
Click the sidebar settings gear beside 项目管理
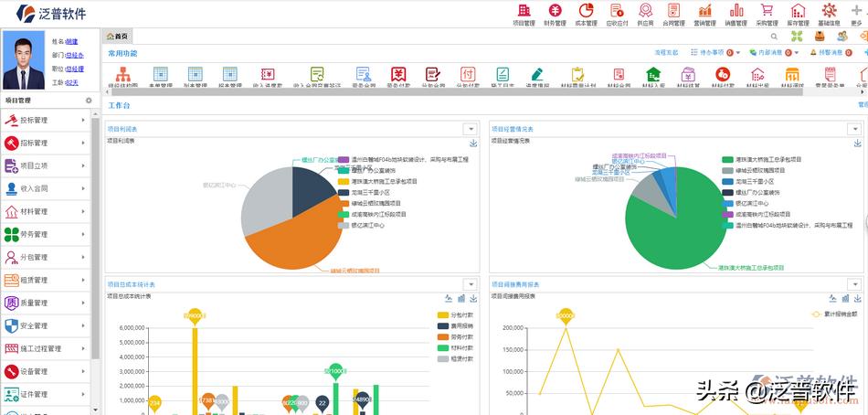pyautogui.click(x=89, y=101)
